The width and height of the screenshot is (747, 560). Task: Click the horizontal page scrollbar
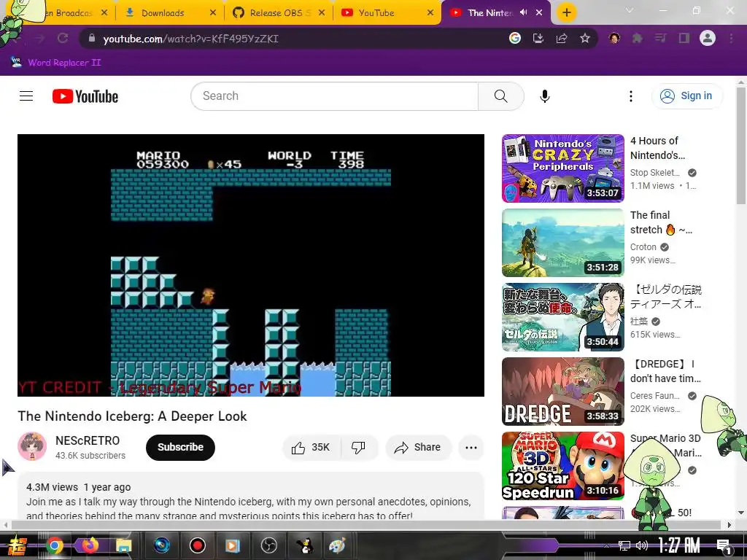(367, 525)
